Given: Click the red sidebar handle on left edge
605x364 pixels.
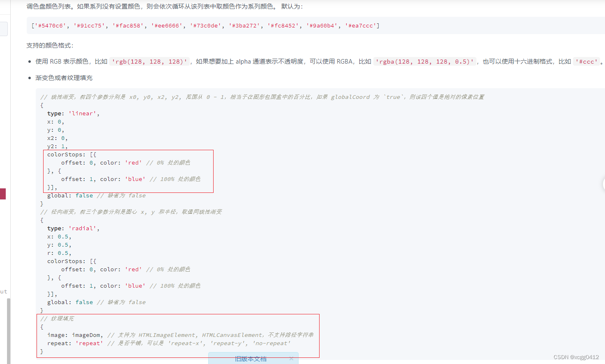Looking at the screenshot, I should point(3,194).
